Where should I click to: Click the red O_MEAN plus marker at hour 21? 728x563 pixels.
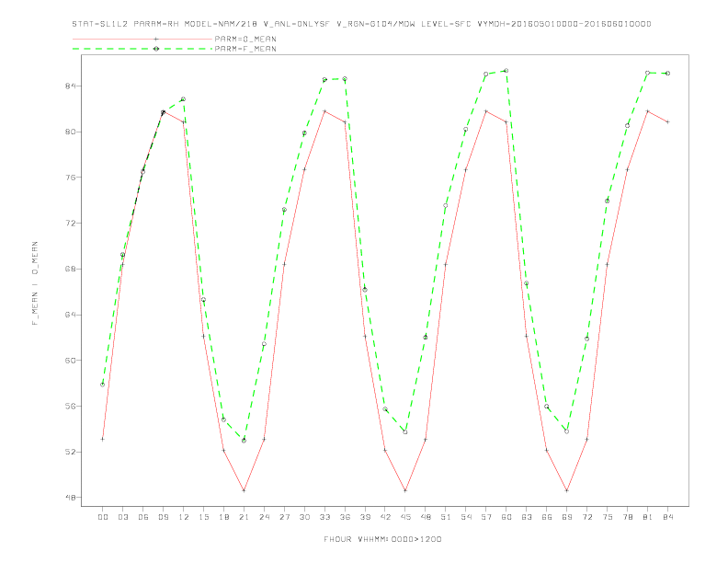[244, 490]
